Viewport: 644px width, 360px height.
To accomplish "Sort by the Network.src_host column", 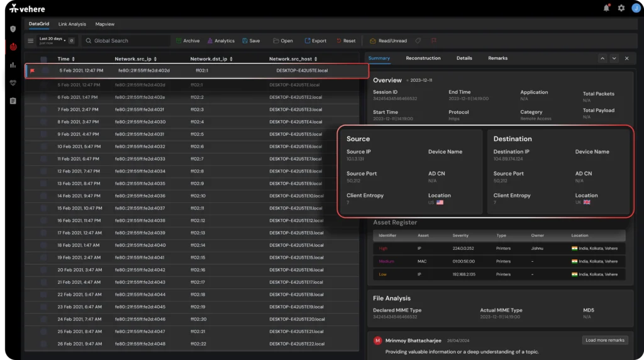I will tap(293, 59).
